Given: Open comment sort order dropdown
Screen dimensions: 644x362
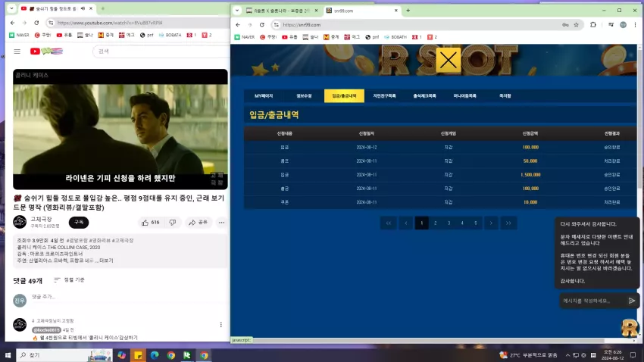Looking at the screenshot, I should [70, 280].
